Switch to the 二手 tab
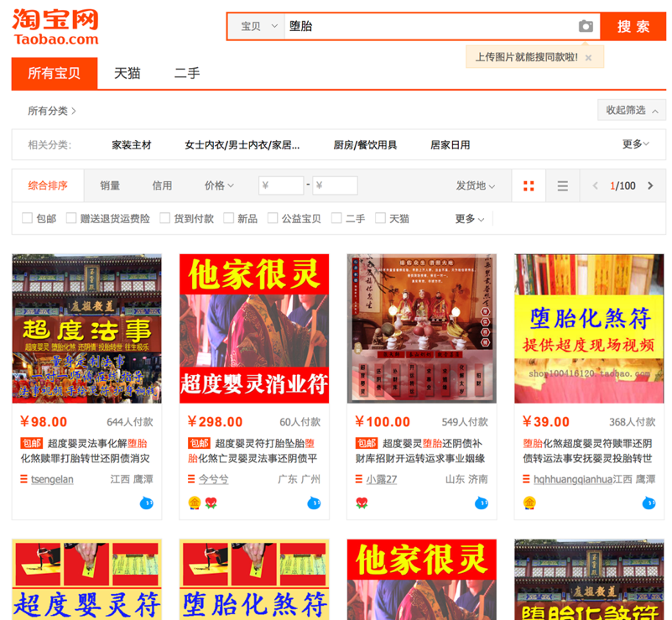Viewport: 672px width, 620px height. [x=187, y=73]
